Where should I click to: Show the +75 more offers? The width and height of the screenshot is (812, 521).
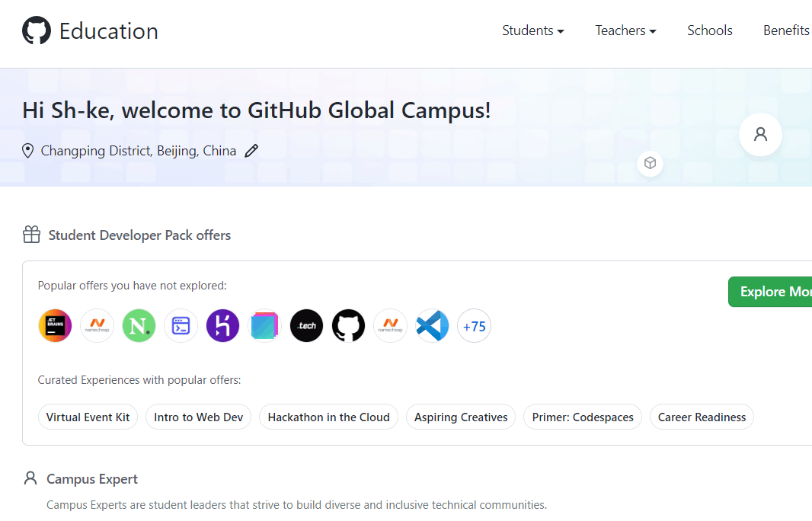coord(475,326)
